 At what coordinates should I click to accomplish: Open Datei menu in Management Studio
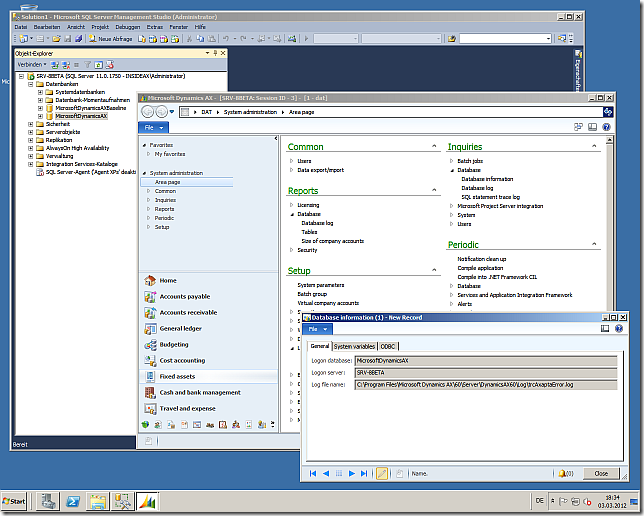[x=21, y=27]
